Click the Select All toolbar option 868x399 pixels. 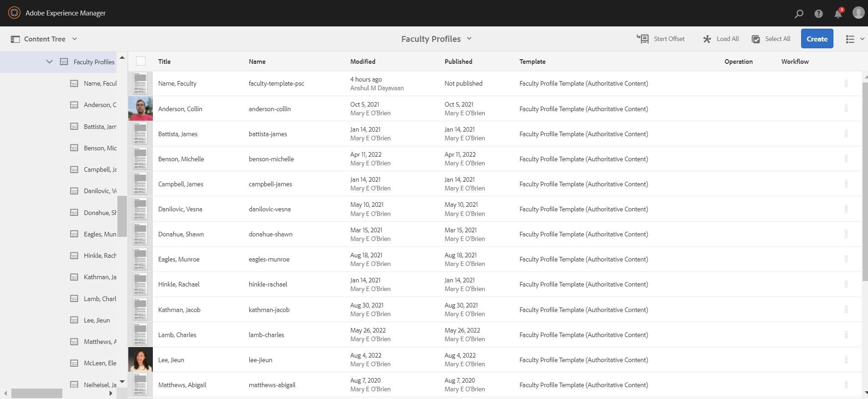coord(771,39)
